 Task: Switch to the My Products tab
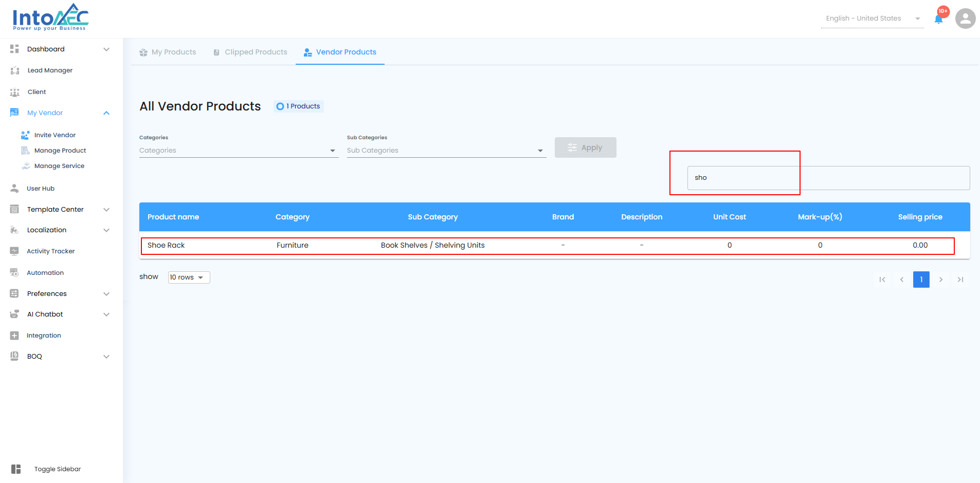coord(168,52)
